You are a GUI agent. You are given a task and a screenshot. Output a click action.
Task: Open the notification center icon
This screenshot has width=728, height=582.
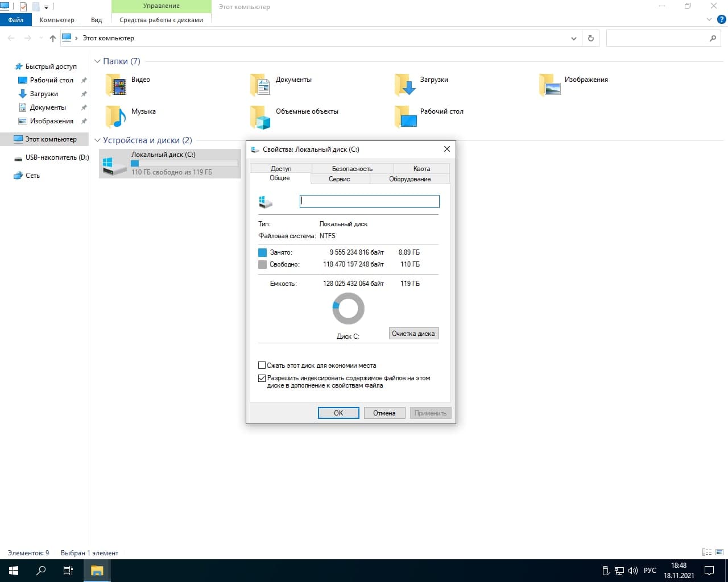[x=709, y=571]
